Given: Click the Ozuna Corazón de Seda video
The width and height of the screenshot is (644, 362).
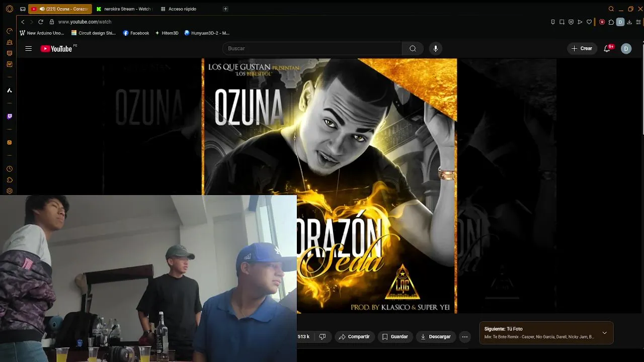Looking at the screenshot, I should (330, 186).
